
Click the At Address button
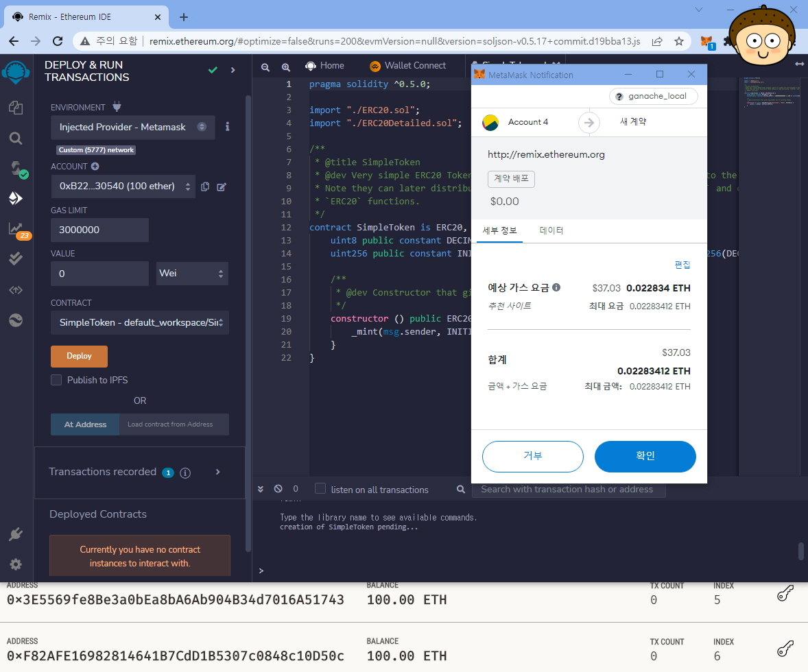click(85, 424)
